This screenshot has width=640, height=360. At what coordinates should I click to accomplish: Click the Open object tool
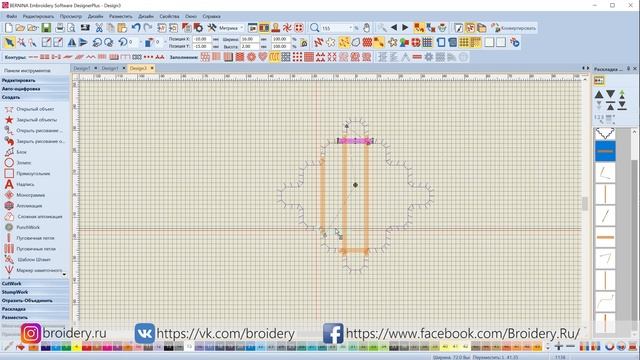point(9,109)
